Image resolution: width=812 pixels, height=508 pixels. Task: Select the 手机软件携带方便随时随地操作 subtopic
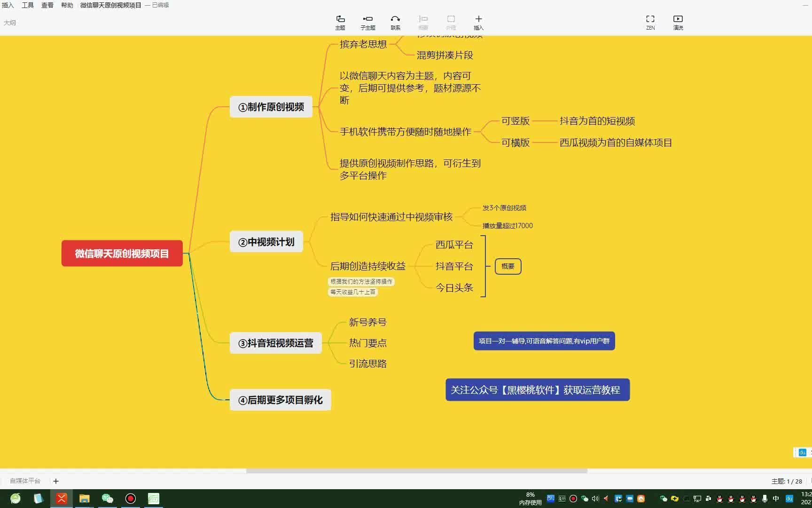[406, 132]
